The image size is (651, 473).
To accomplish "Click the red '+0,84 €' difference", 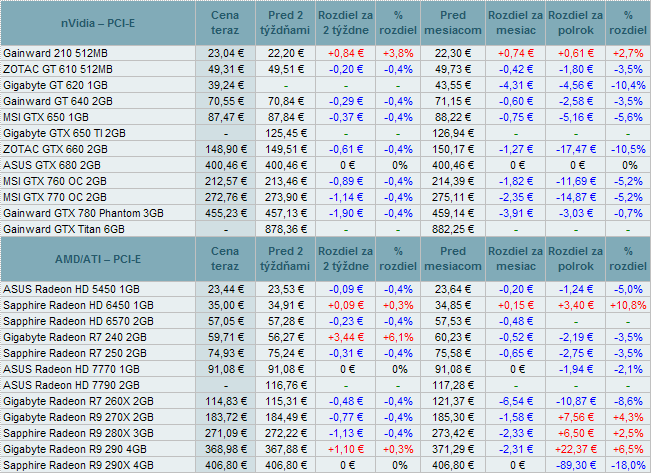I will pos(346,53).
